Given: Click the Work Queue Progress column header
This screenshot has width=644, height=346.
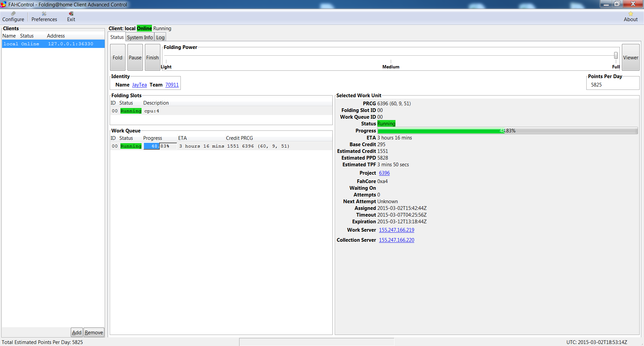Looking at the screenshot, I should [x=153, y=138].
